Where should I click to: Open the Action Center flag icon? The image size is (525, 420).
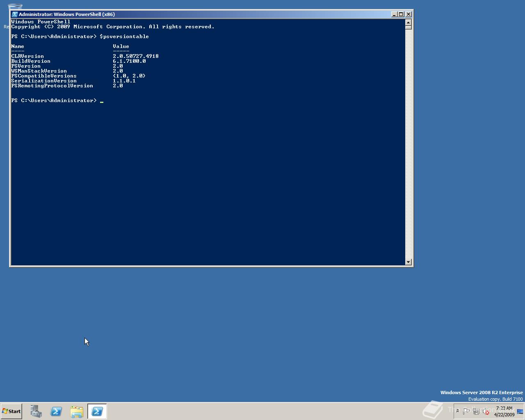(x=466, y=411)
